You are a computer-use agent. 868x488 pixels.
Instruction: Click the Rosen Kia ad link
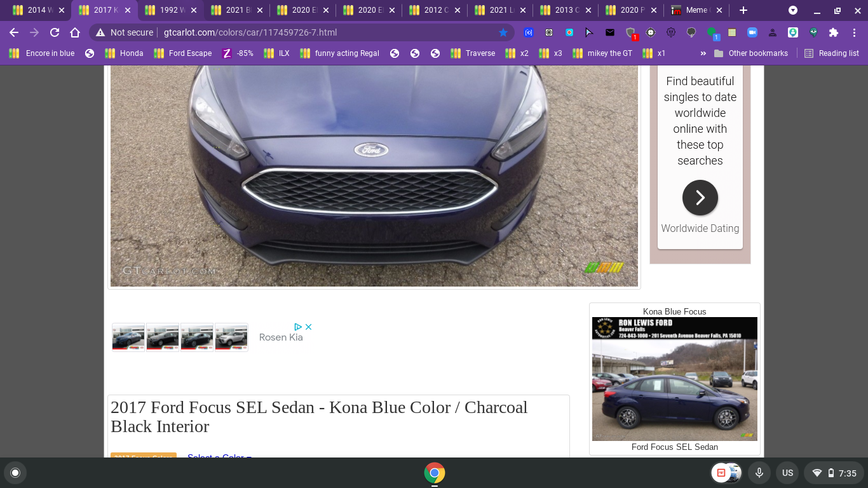click(x=281, y=337)
